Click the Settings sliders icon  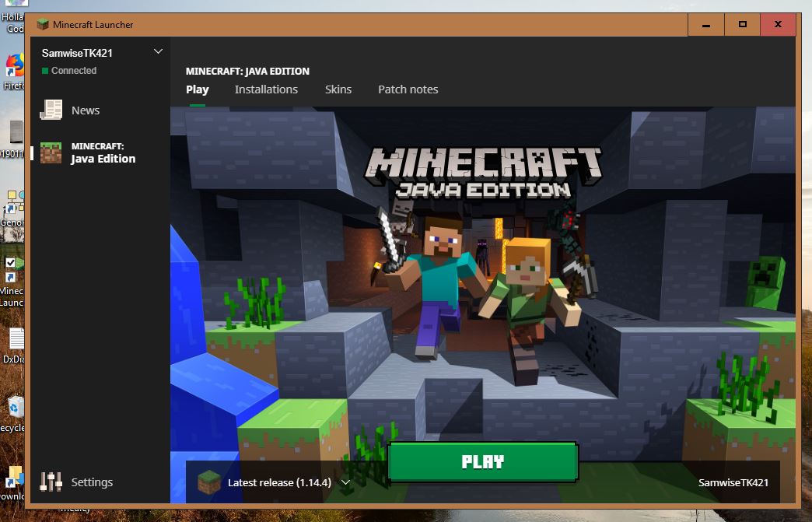pyautogui.click(x=51, y=482)
